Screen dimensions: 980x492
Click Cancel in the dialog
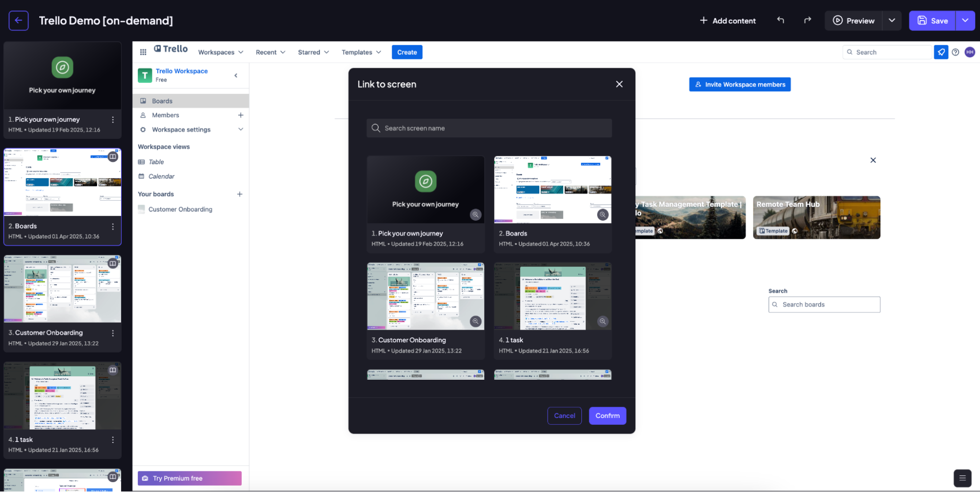(564, 416)
